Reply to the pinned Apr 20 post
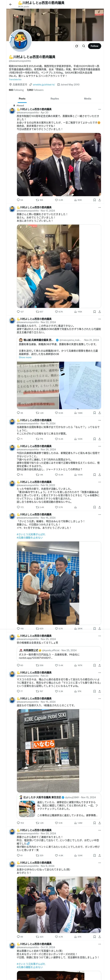Screen dimensions: 110x980 [x=18, y=200]
